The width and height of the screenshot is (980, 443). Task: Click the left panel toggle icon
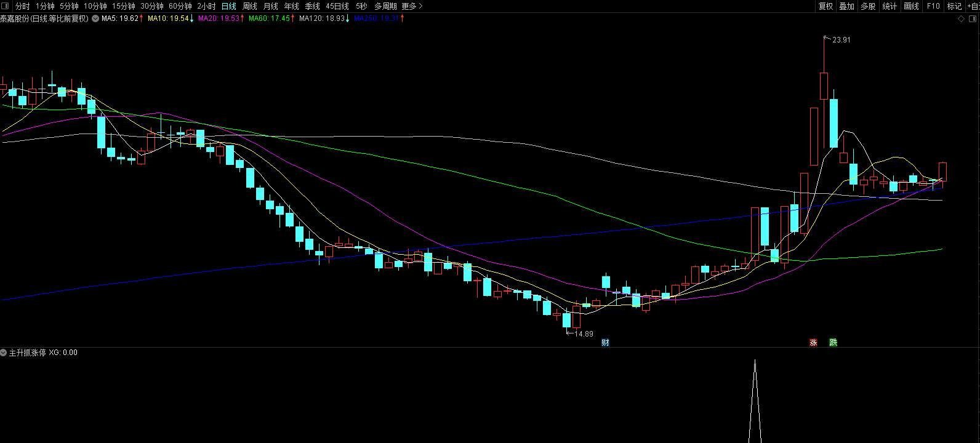5,6
